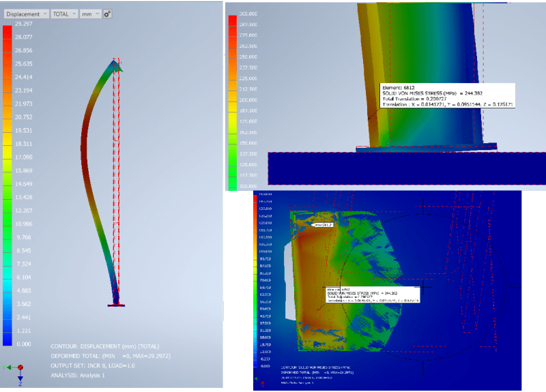The width and height of the screenshot is (546, 392).
Task: Select the 0.000 minimum displacement legend value
Action: coord(24,344)
